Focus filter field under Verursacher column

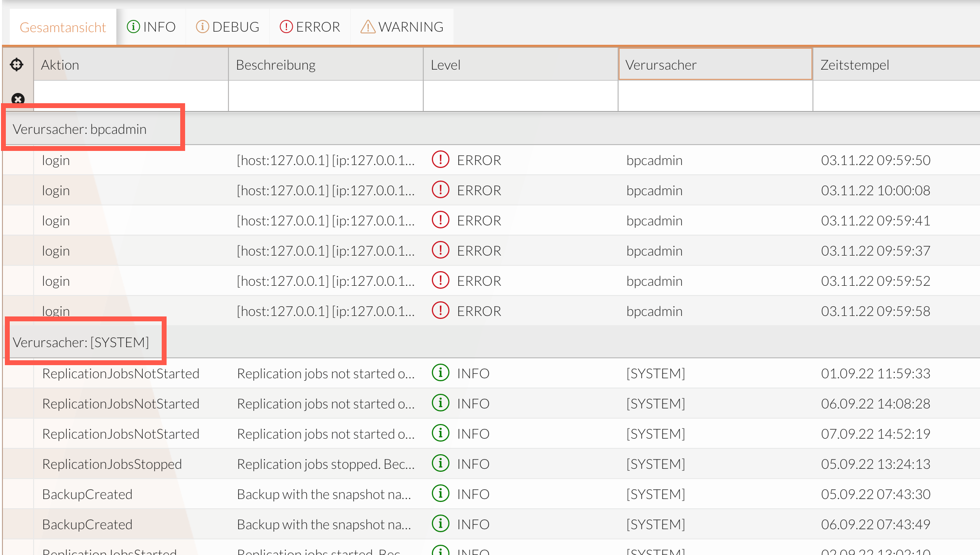point(715,96)
